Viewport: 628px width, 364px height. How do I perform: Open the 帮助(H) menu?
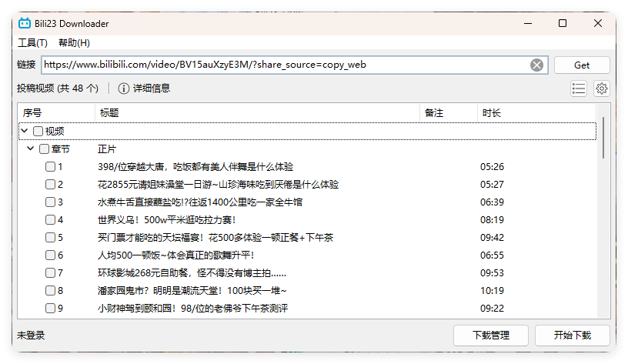click(x=74, y=43)
